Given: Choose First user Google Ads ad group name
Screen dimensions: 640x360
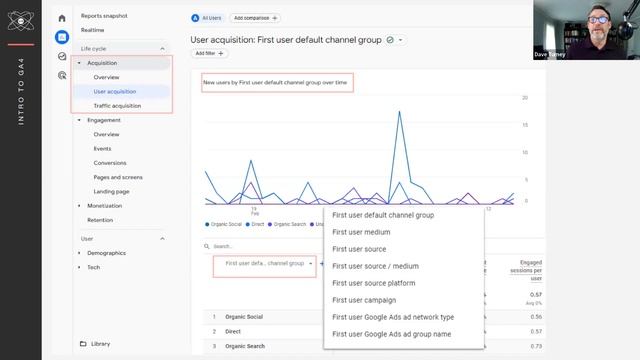Looking at the screenshot, I should click(391, 334).
